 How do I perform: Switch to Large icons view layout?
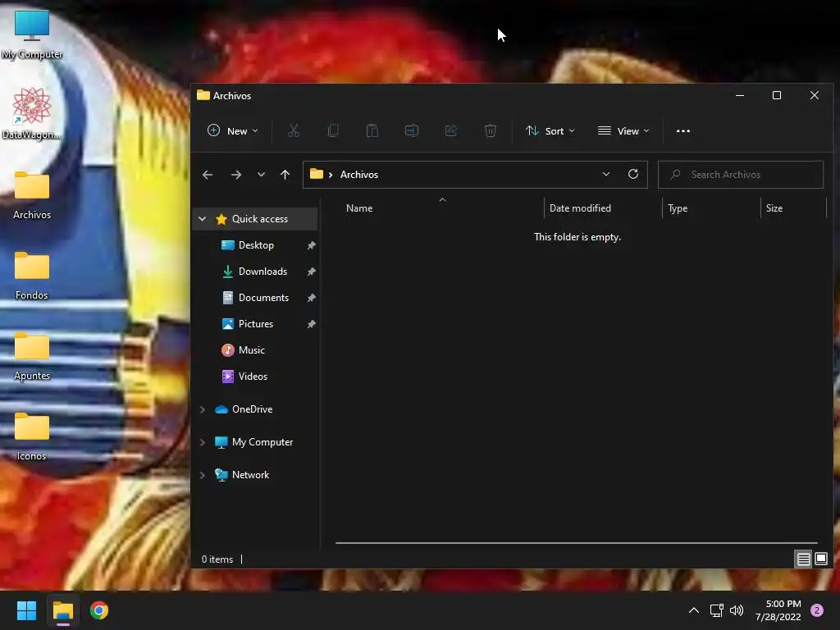[820, 559]
